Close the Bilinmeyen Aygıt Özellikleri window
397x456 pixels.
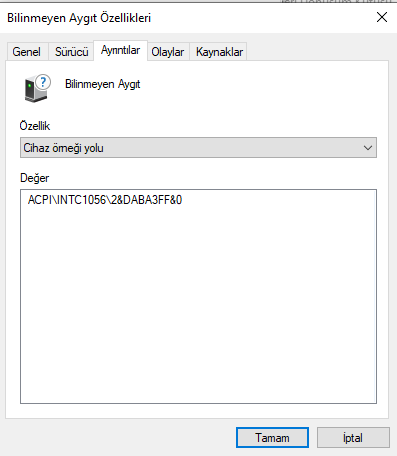382,17
